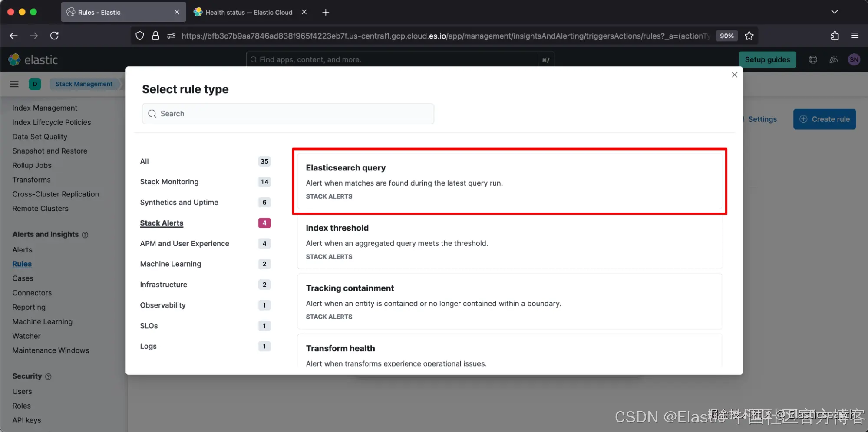Expand the browser tab list chevron
This screenshot has width=868, height=432.
[834, 12]
